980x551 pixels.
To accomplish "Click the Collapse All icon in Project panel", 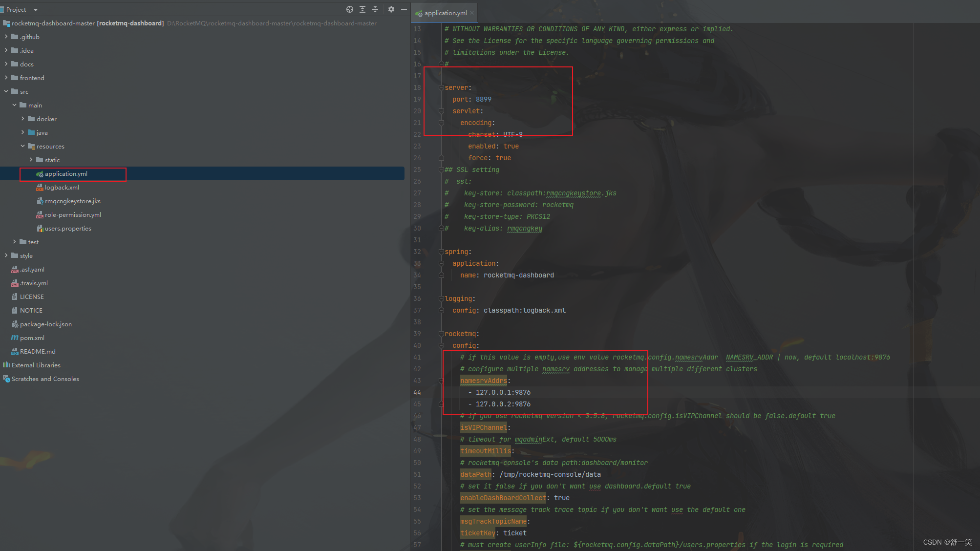I will tap(375, 9).
